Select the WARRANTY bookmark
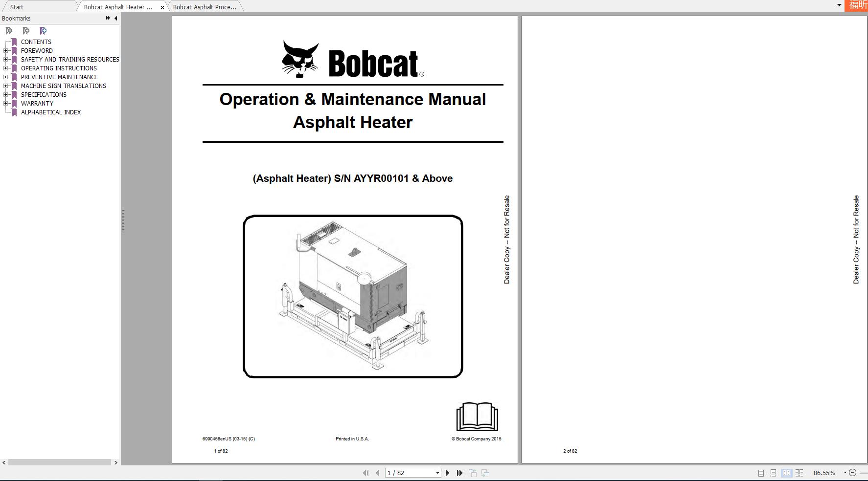868x481 pixels. click(x=37, y=103)
